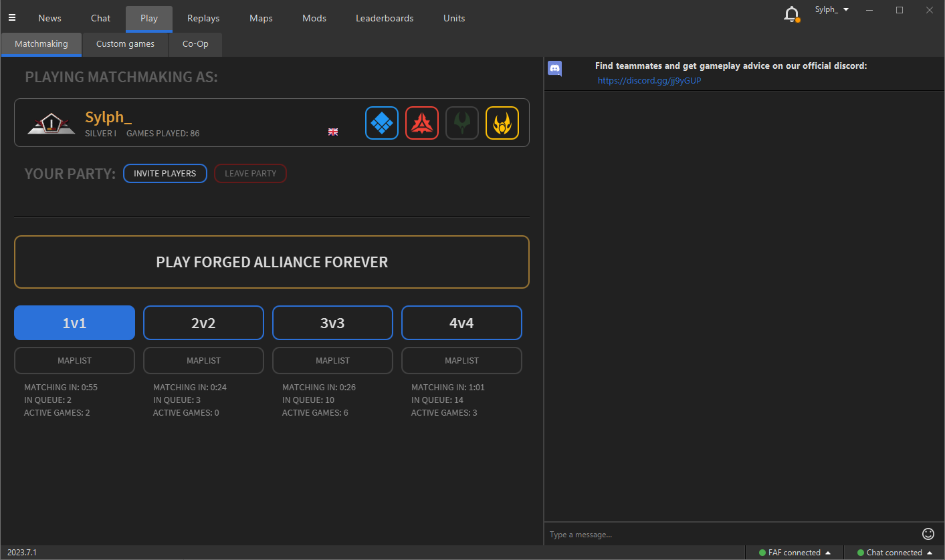This screenshot has height=560, width=945.
Task: Click the Sylph_ player name
Action: 108,118
